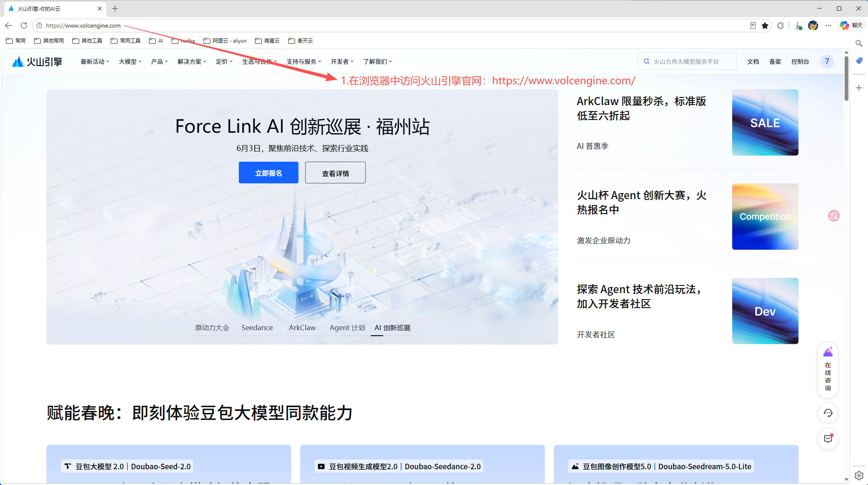868x485 pixels.
Task: Switch banner to ArkClaw tab
Action: pos(302,328)
